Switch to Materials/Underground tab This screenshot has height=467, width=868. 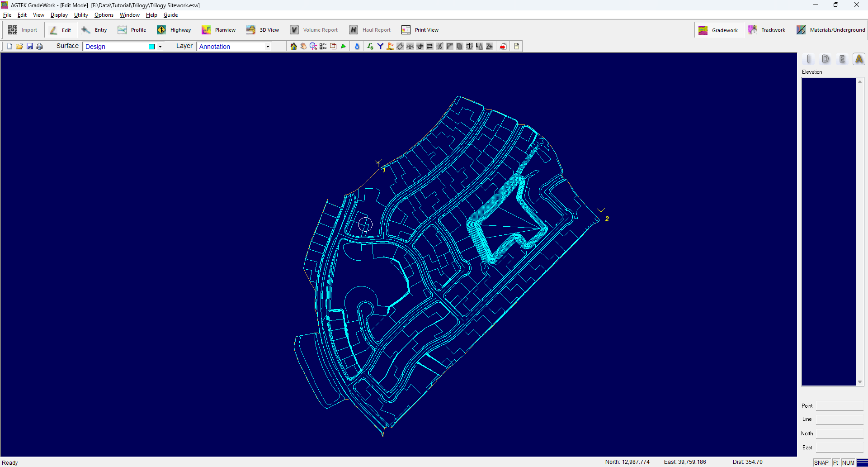tap(831, 30)
